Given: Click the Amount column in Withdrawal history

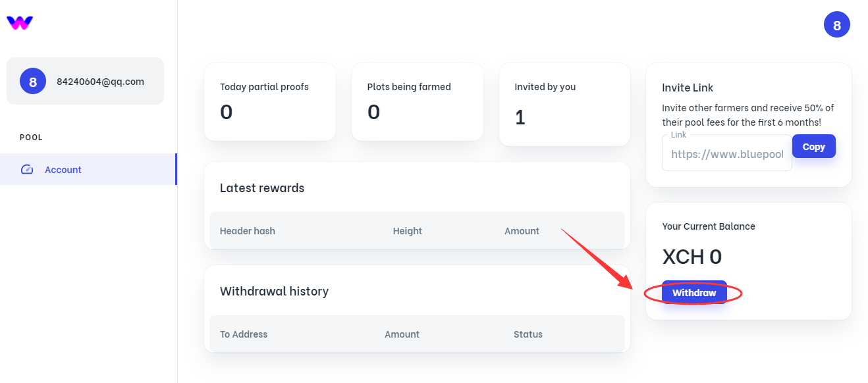Looking at the screenshot, I should tap(402, 334).
